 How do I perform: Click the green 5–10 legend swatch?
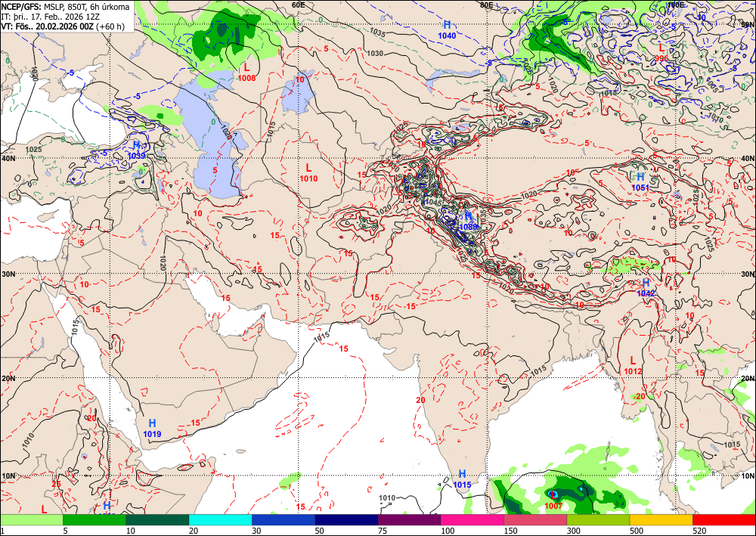[x=94, y=519]
